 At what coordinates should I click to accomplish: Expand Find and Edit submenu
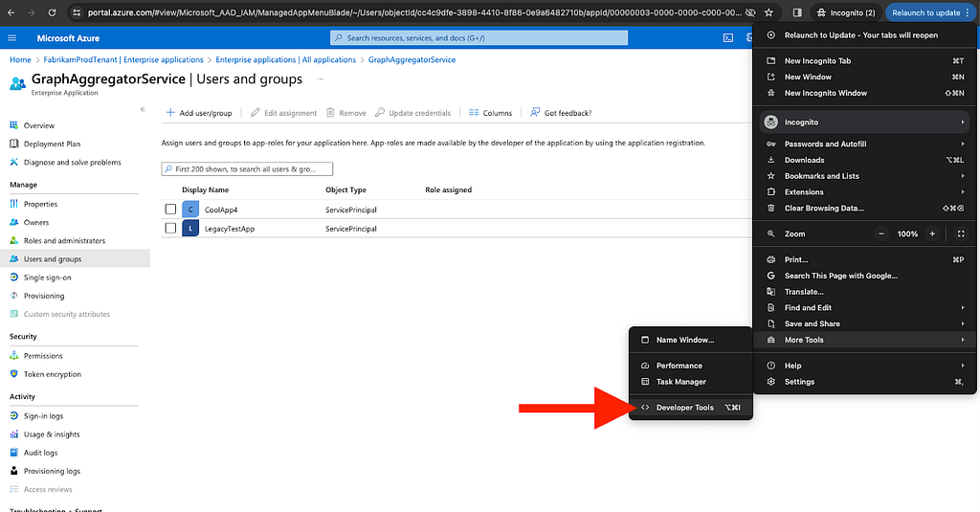point(865,307)
